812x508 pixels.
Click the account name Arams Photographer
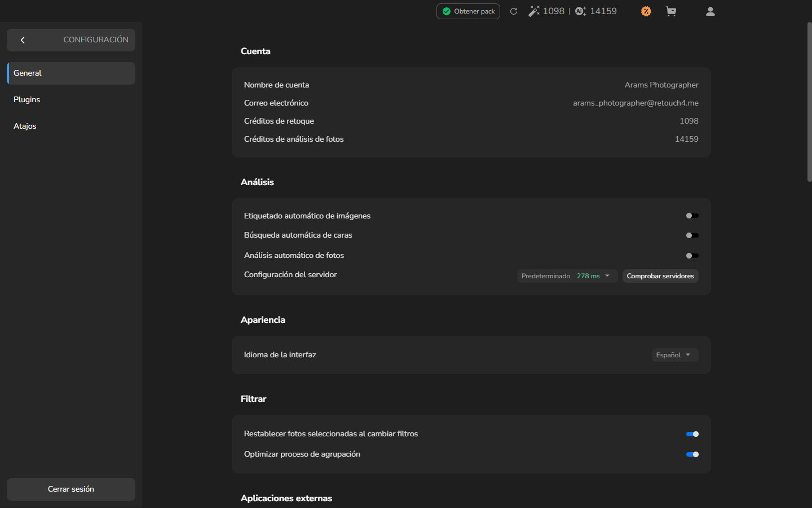tap(661, 85)
